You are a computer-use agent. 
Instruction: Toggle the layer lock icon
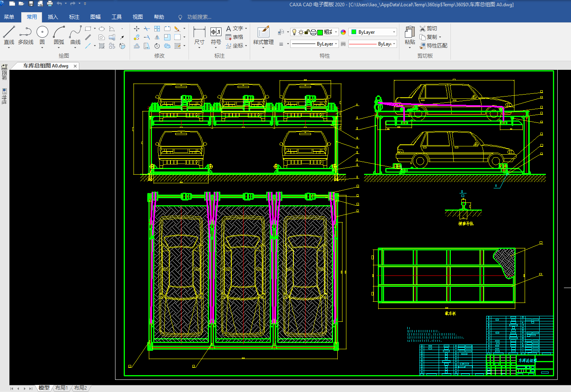(307, 32)
